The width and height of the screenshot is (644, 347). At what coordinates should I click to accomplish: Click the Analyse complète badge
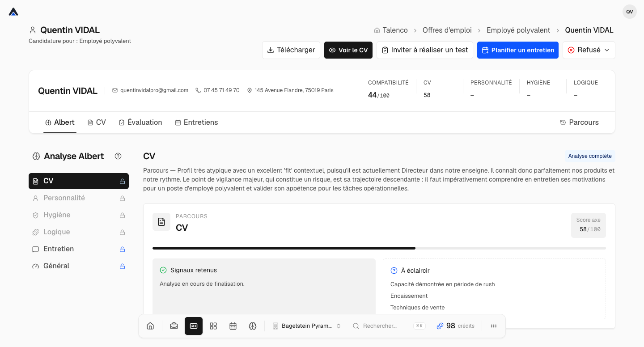click(590, 156)
